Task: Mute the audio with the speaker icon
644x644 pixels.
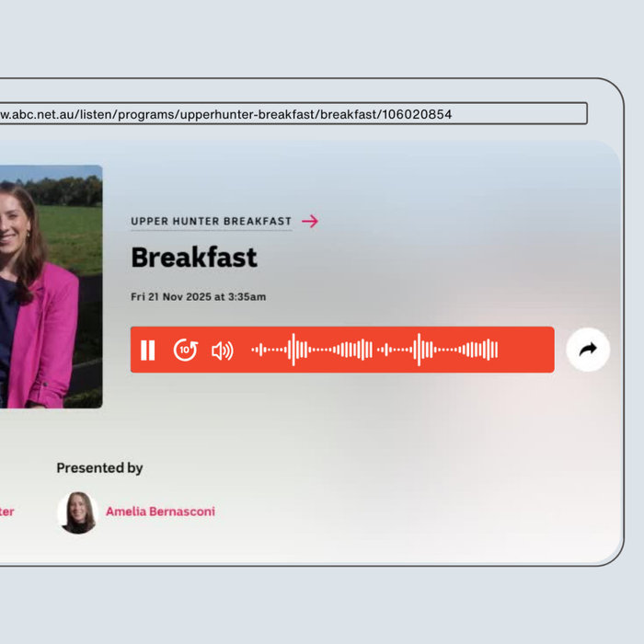Action: point(223,351)
